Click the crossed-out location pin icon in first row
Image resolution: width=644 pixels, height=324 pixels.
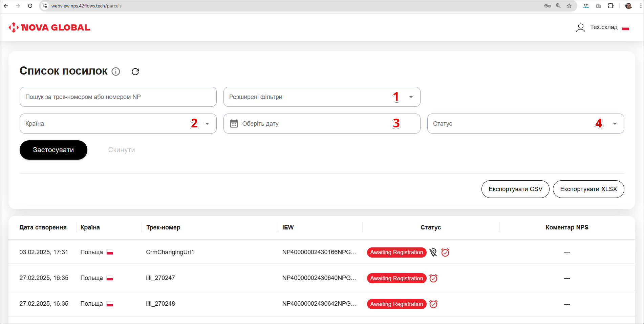click(433, 252)
